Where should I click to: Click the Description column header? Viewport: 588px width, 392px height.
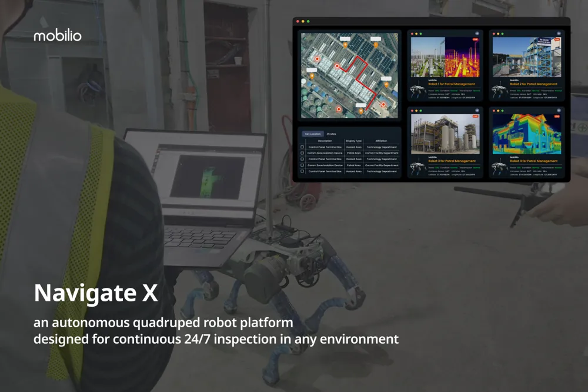click(x=325, y=141)
